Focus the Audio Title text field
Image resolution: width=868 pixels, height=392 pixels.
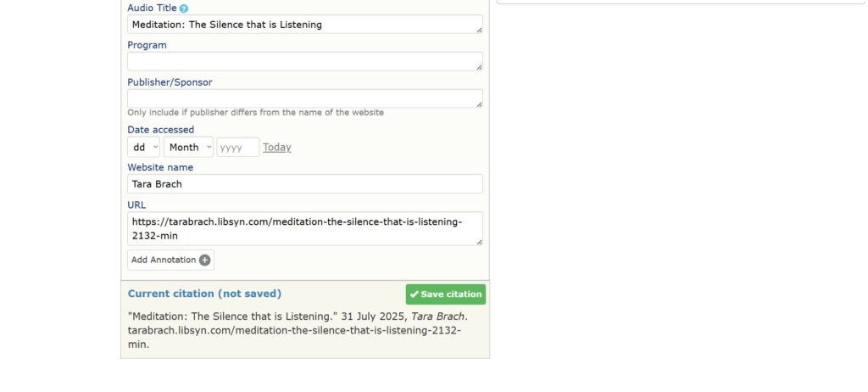(305, 25)
